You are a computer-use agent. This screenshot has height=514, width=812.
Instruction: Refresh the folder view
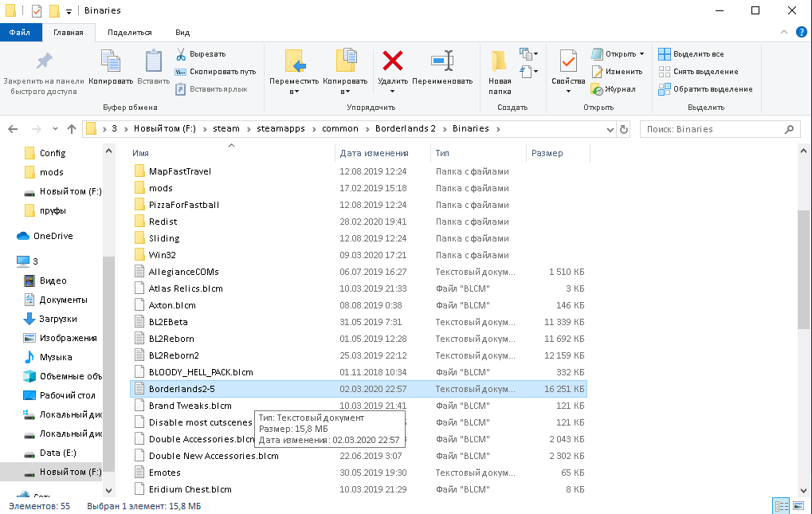(624, 129)
